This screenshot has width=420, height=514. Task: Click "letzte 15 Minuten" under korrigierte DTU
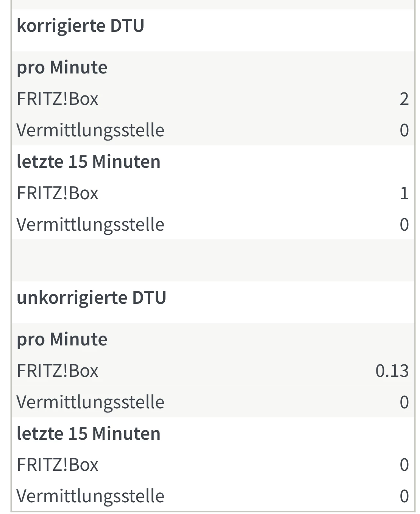click(88, 162)
